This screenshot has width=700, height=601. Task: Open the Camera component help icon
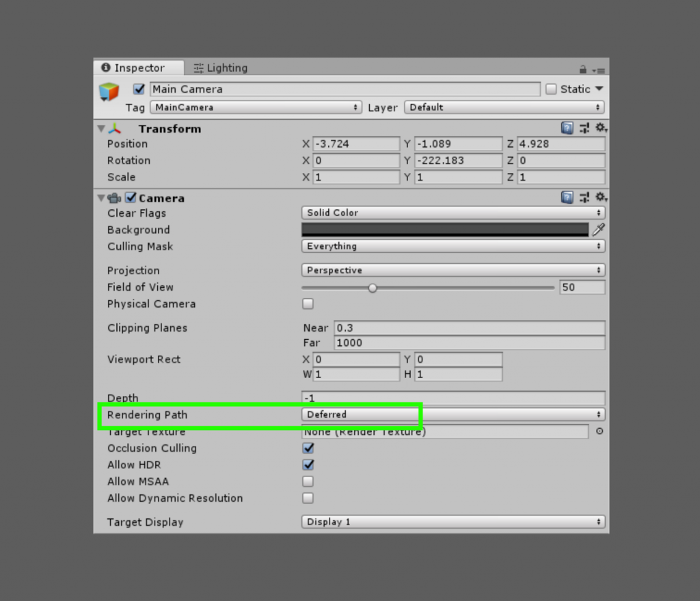567,197
